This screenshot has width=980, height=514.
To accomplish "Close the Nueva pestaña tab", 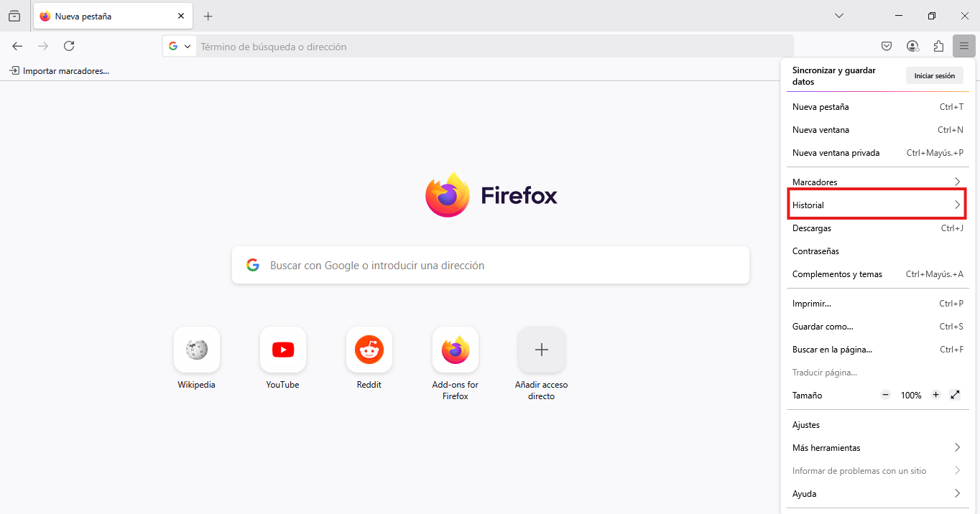I will 181,16.
